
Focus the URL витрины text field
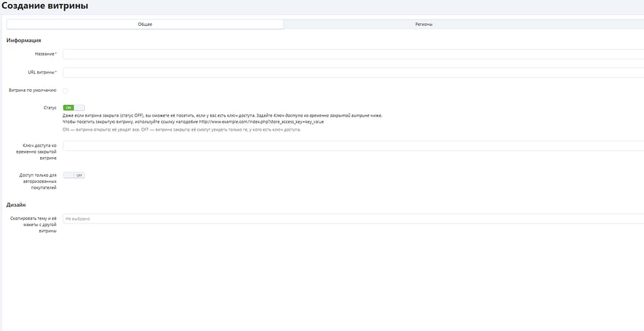353,73
